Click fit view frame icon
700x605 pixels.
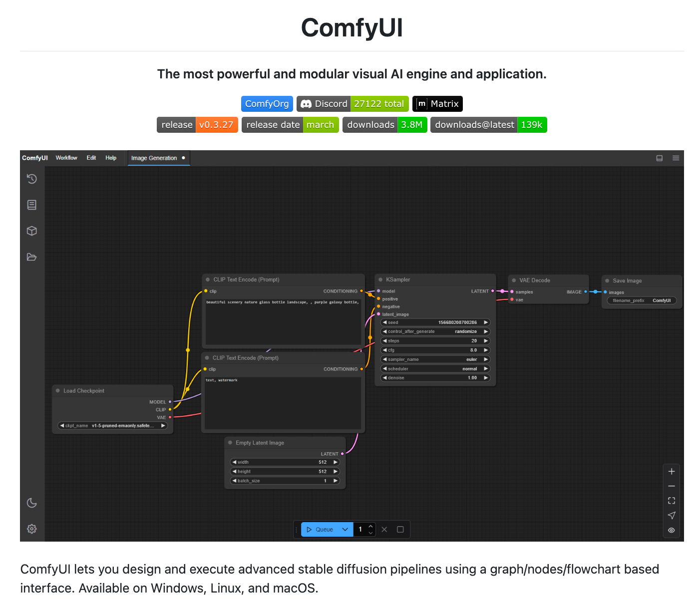tap(672, 501)
